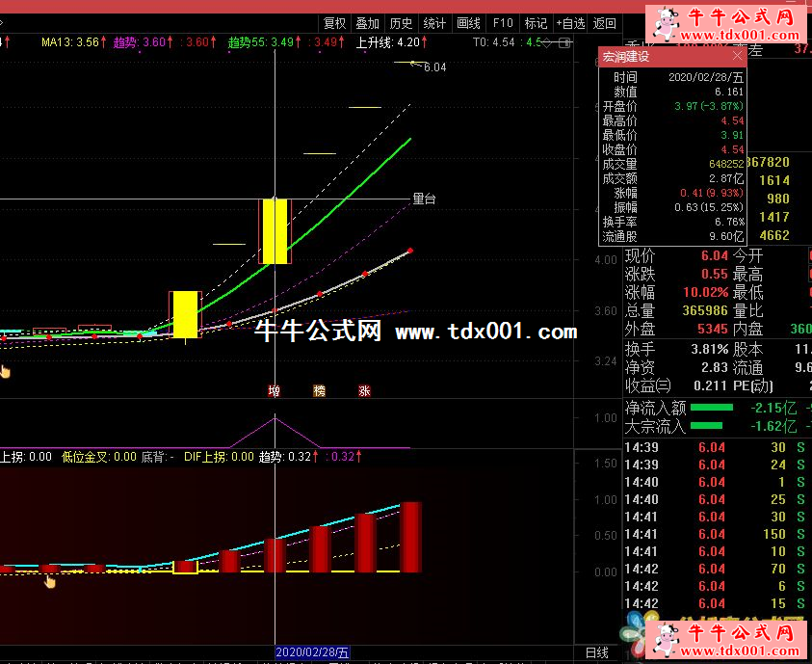Close the 宏润建设 info popup

(x=737, y=56)
